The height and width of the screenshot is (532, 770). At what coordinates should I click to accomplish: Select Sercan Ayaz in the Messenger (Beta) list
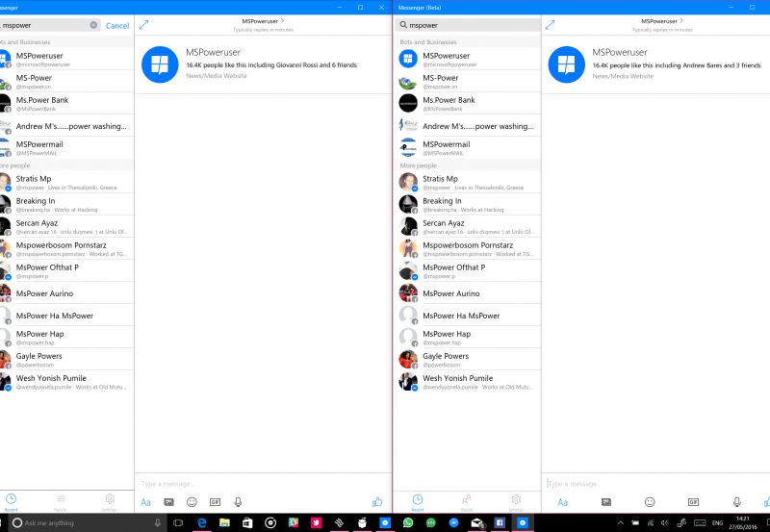point(467,226)
